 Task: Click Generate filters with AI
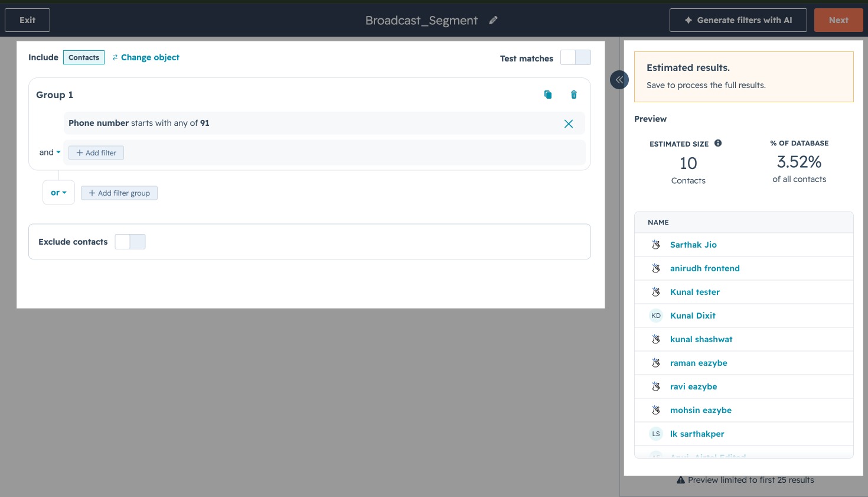coord(738,20)
